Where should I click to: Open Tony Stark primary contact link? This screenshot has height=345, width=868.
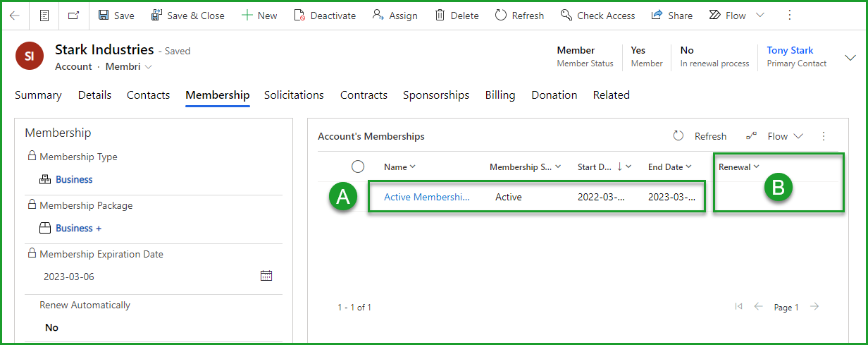click(x=790, y=51)
